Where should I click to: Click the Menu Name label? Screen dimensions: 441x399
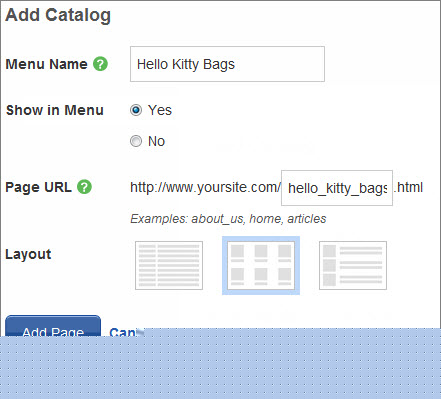[46, 64]
